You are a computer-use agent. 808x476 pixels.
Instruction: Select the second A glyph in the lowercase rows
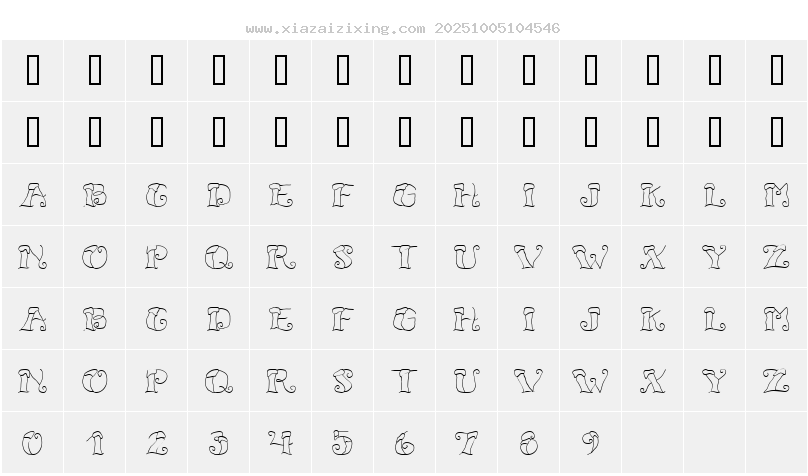click(33, 319)
